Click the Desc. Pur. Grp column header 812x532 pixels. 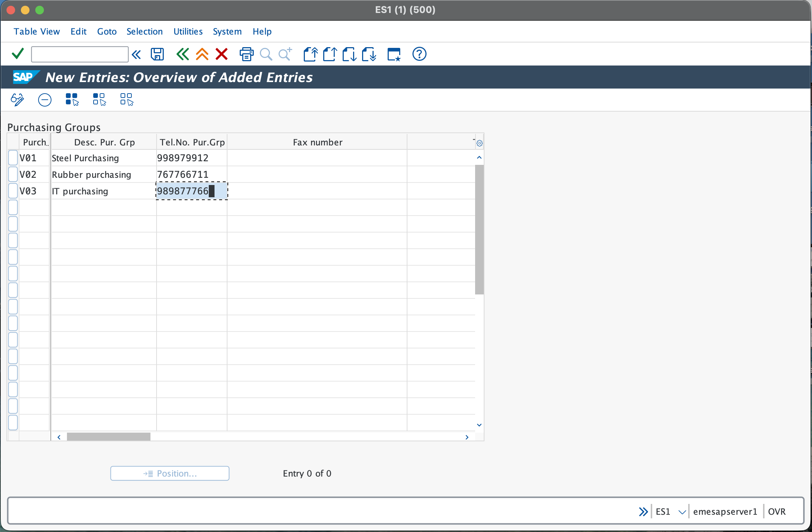[104, 142]
